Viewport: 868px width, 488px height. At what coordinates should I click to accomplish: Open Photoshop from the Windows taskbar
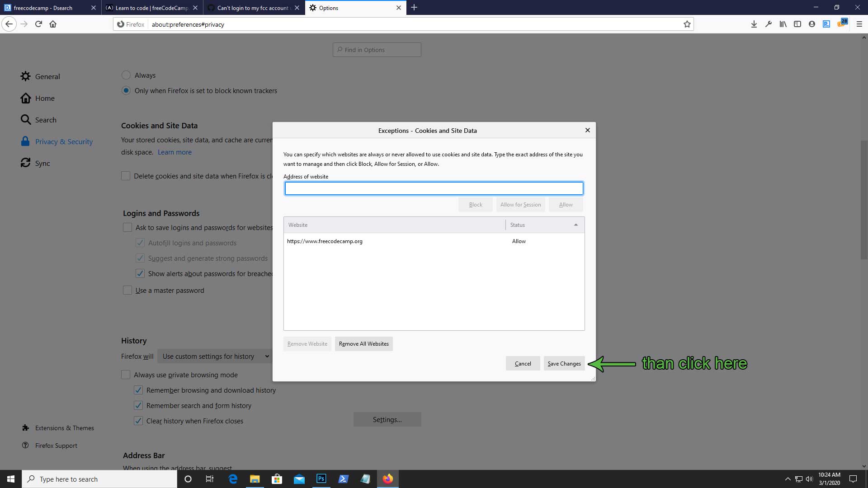[321, 479]
